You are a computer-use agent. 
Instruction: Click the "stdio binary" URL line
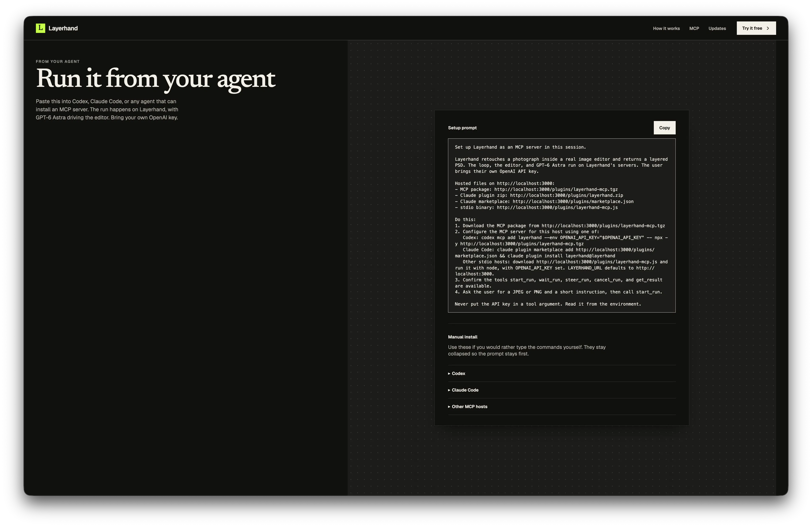(x=536, y=207)
